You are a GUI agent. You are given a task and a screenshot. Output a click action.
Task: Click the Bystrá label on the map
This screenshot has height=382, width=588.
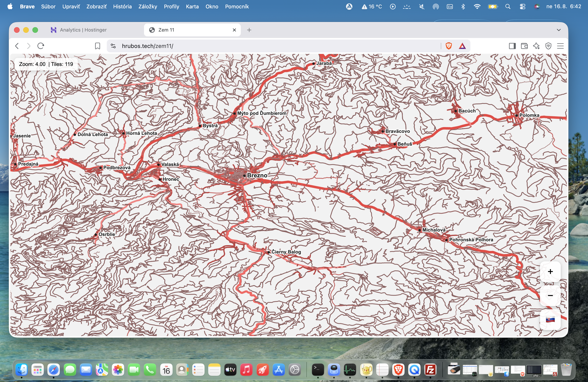tap(210, 126)
